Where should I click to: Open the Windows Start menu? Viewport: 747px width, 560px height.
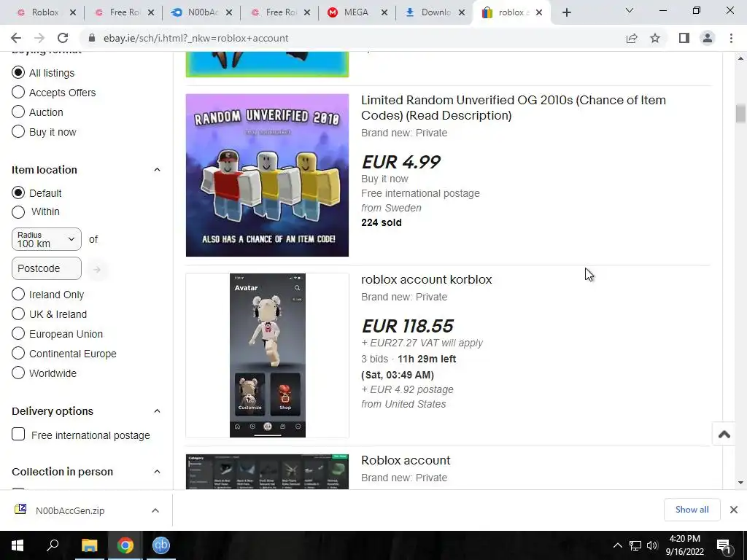click(x=18, y=545)
